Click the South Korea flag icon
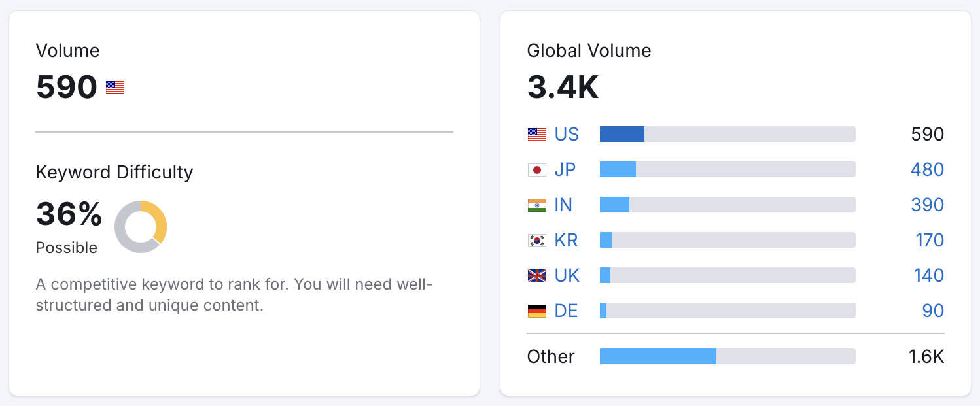Screen dimensions: 980x406 pyautogui.click(x=537, y=241)
